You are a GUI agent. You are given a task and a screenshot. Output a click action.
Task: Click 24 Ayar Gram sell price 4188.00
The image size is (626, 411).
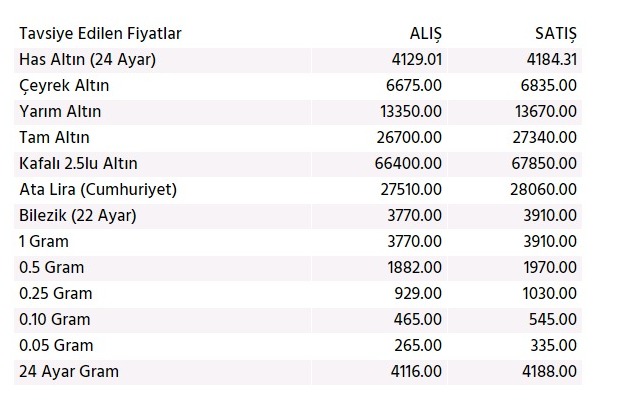point(549,371)
